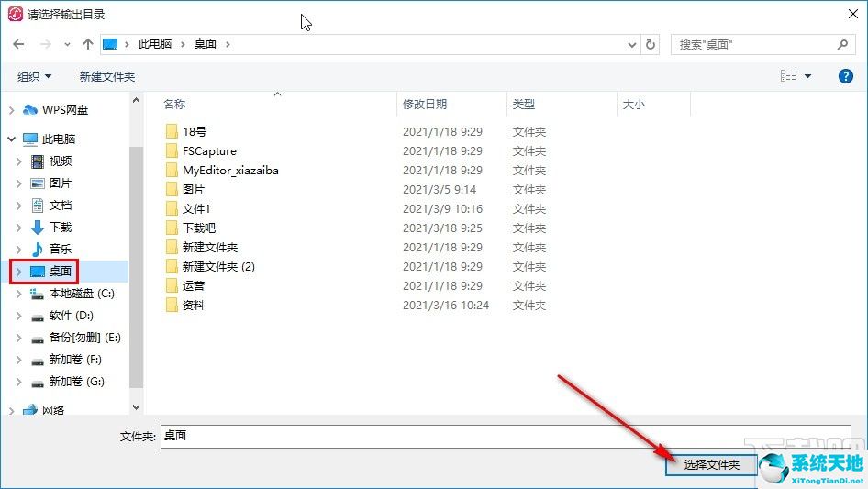Select 图片 in the navigation sidebar

60,183
